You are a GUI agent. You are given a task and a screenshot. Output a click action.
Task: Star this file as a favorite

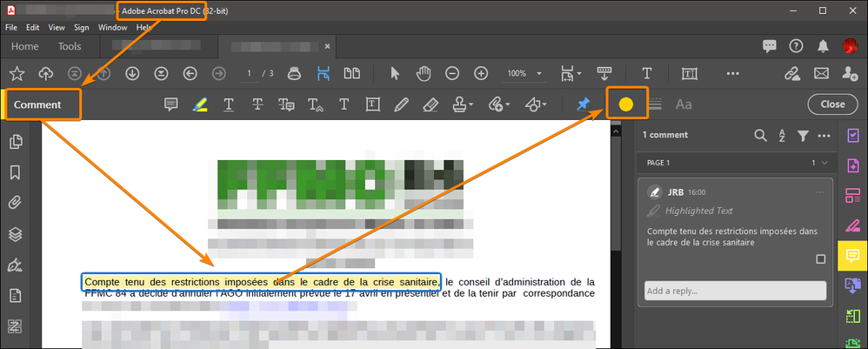point(17,73)
